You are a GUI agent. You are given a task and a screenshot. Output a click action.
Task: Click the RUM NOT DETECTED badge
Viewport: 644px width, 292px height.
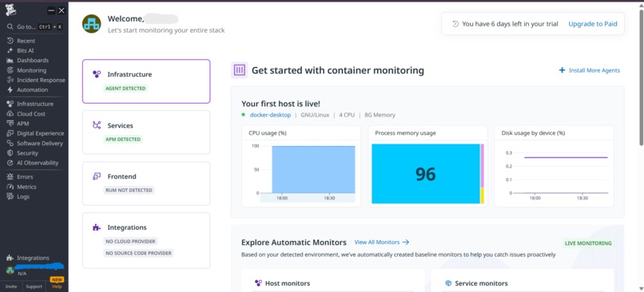point(129,191)
